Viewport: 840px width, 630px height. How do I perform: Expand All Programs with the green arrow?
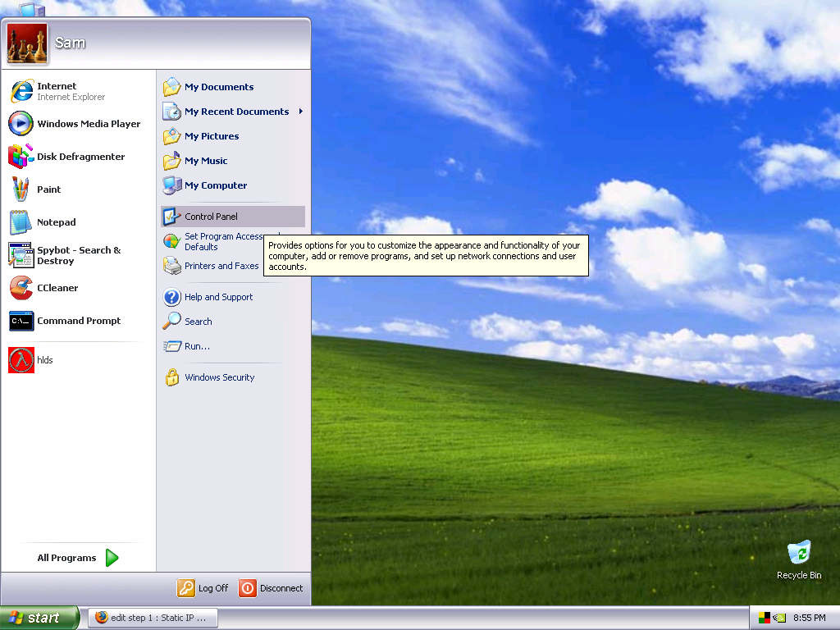[112, 558]
